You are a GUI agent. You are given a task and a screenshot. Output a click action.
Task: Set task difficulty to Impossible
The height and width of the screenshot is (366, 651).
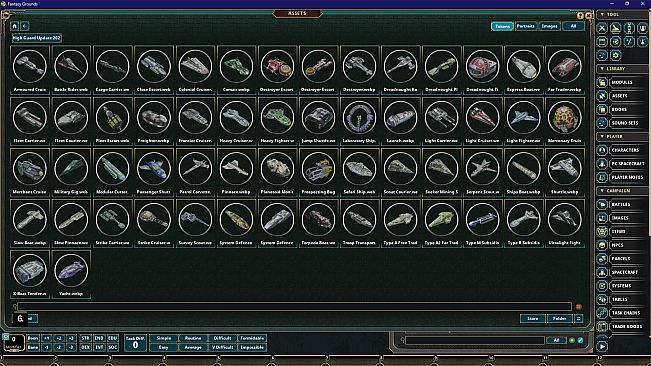(x=252, y=347)
